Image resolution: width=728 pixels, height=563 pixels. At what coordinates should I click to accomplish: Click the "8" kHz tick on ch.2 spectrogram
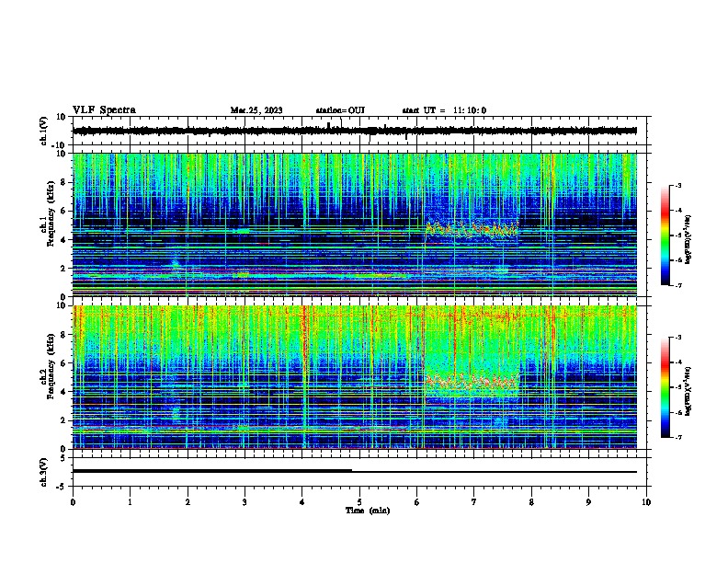[64, 335]
